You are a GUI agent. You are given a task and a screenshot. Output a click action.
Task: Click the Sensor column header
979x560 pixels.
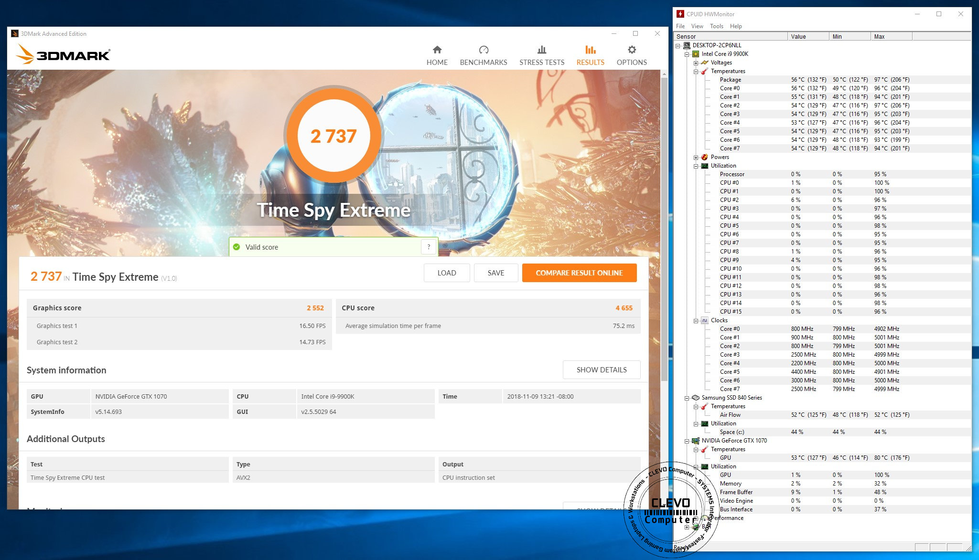coord(731,37)
